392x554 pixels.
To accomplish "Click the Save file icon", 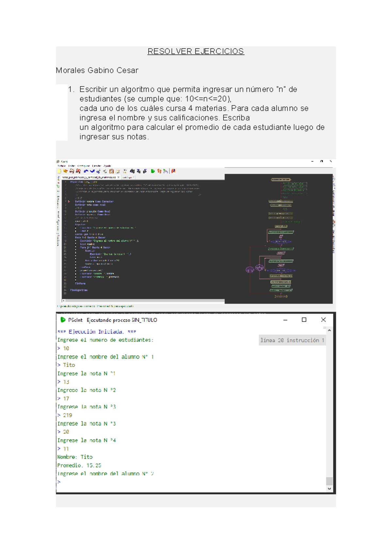I will pos(72,171).
